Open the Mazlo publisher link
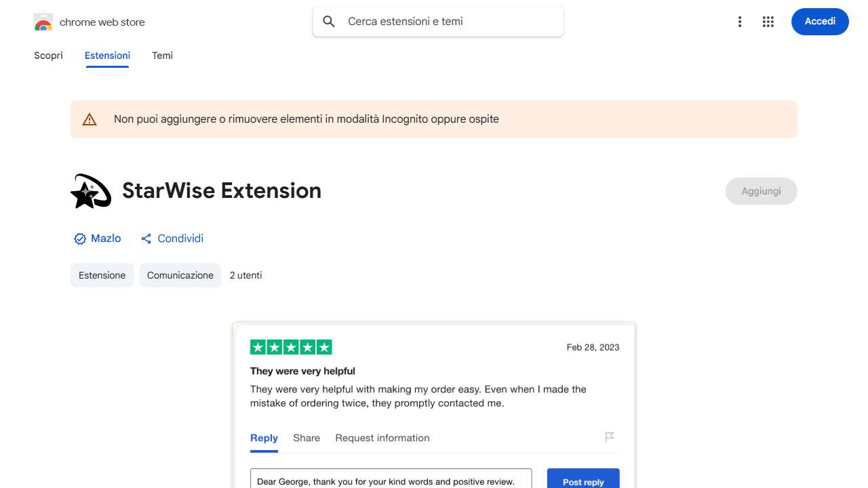The width and height of the screenshot is (868, 488). (x=106, y=239)
